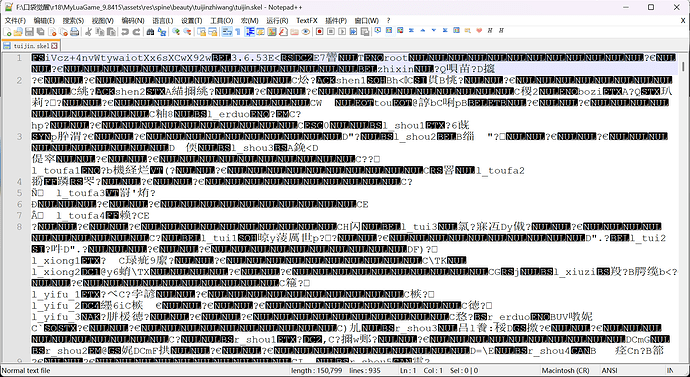
Task: Close the tuijin.skel tab
Action: pyautogui.click(x=55, y=46)
